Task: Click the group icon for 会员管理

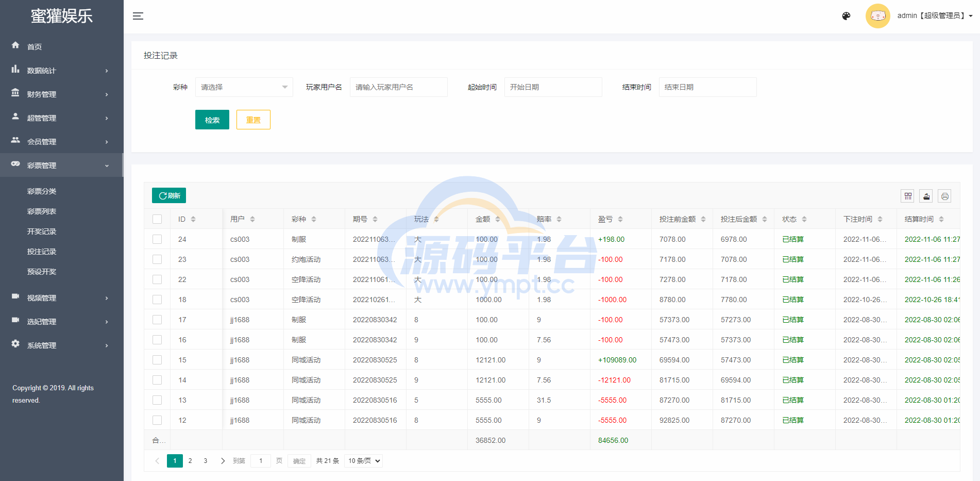Action: (15, 140)
